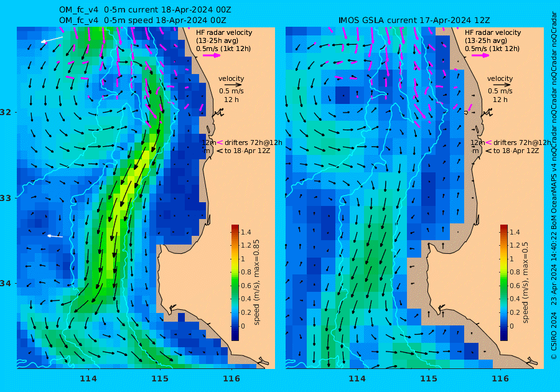Click '0.5 m/s' under velocity in left map
This screenshot has width=560, height=392.
tap(231, 91)
